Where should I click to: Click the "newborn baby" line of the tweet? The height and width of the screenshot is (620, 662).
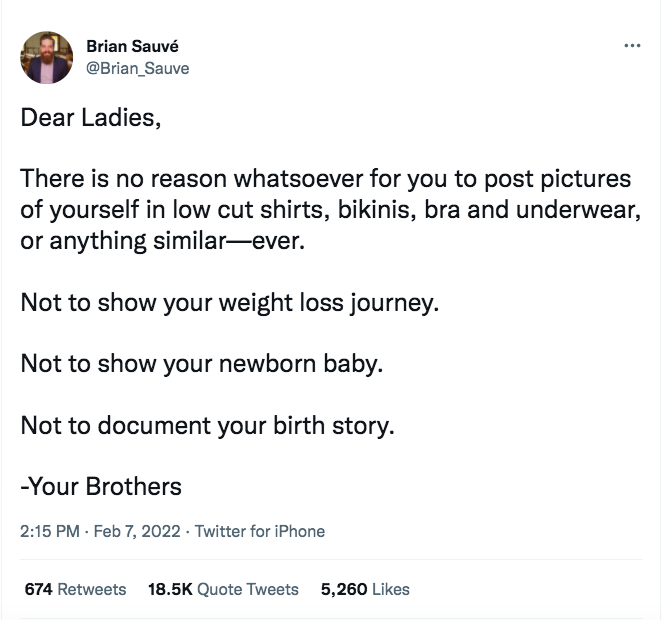[x=202, y=363]
